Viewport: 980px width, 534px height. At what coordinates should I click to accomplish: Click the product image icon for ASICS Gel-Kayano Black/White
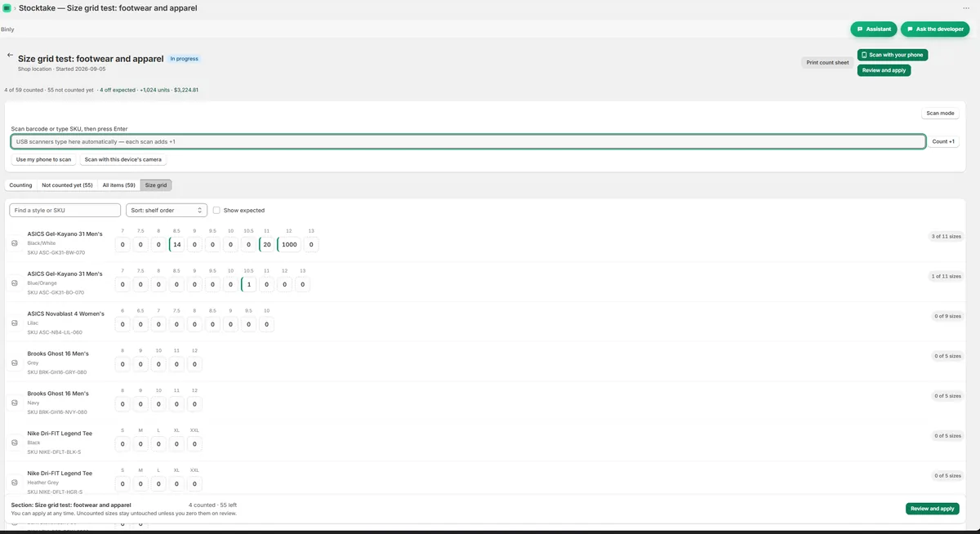[15, 244]
